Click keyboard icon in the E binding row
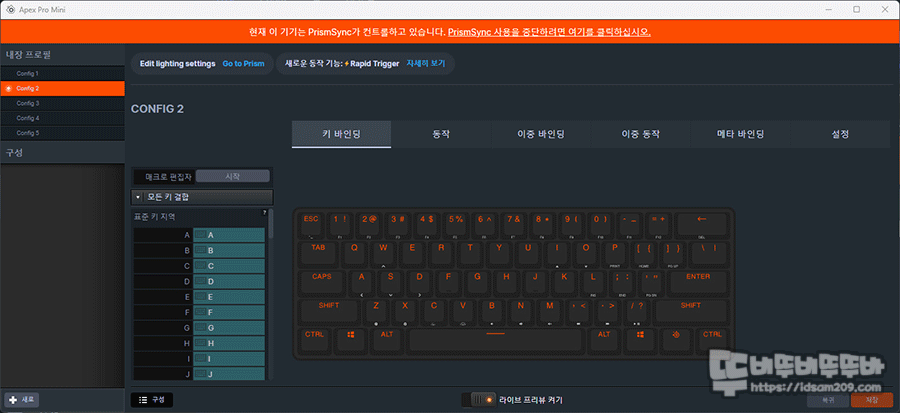Image resolution: width=900 pixels, height=413 pixels. coord(200,297)
